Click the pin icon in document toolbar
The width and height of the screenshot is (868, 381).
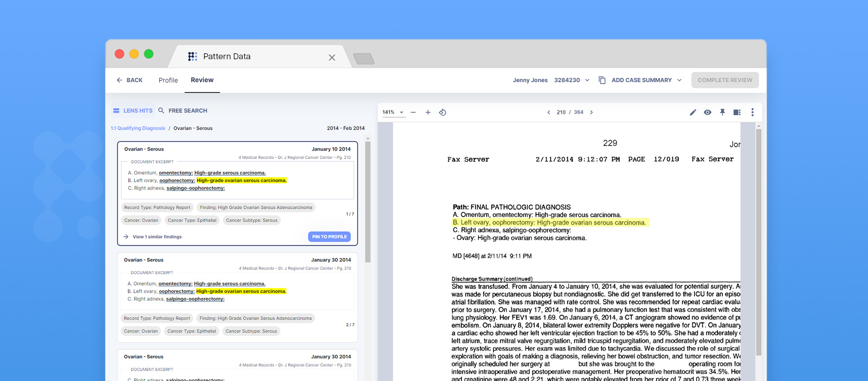point(722,113)
